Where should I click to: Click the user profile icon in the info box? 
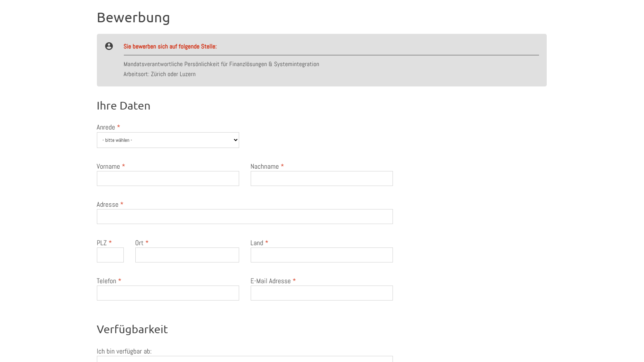coord(109,46)
